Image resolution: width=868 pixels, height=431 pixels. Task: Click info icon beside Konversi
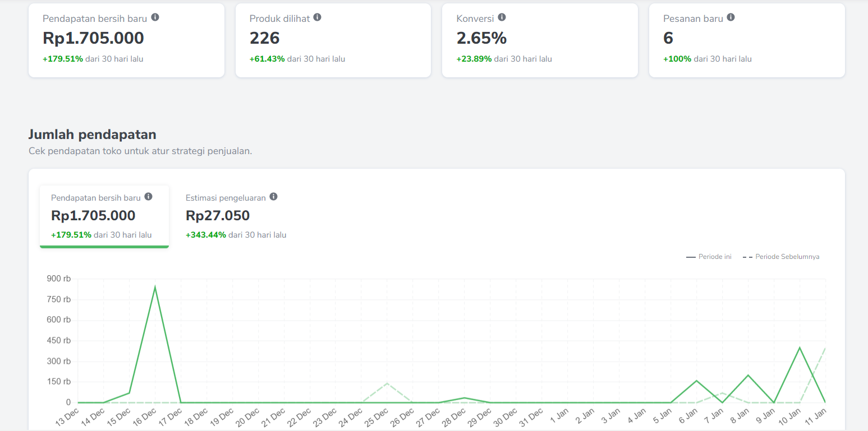click(502, 17)
